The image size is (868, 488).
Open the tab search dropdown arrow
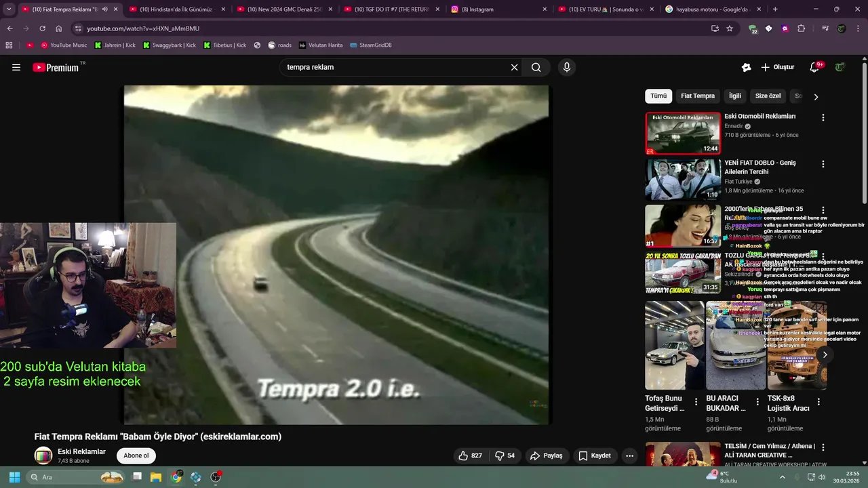pos(9,9)
